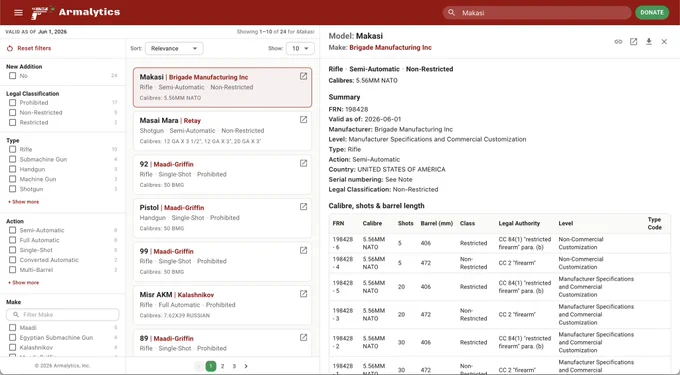Select current results page 1
Screen dimensions: 680x375
pyautogui.click(x=211, y=366)
